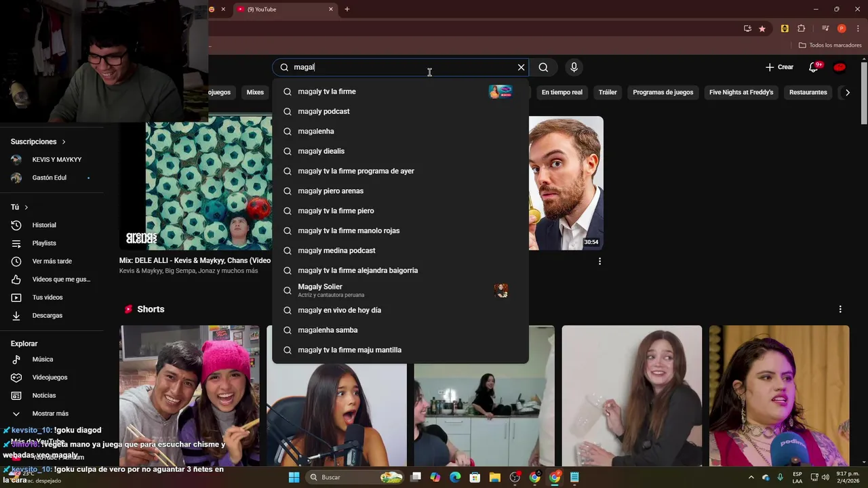Select the 'En tiempo real' filter chip
Image resolution: width=868 pixels, height=488 pixels.
pyautogui.click(x=561, y=92)
